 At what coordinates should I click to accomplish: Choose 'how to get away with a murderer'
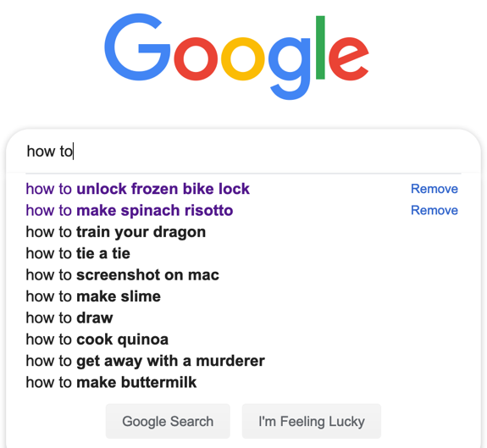[x=146, y=361]
